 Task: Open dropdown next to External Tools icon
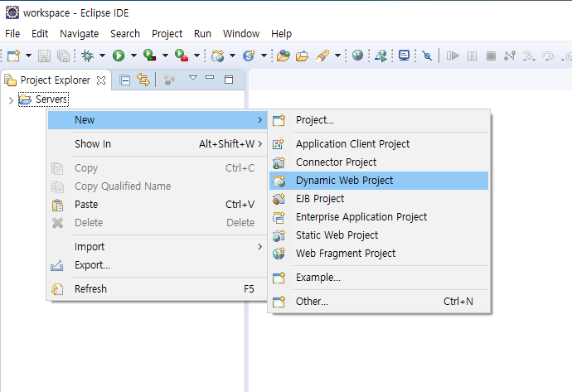196,56
